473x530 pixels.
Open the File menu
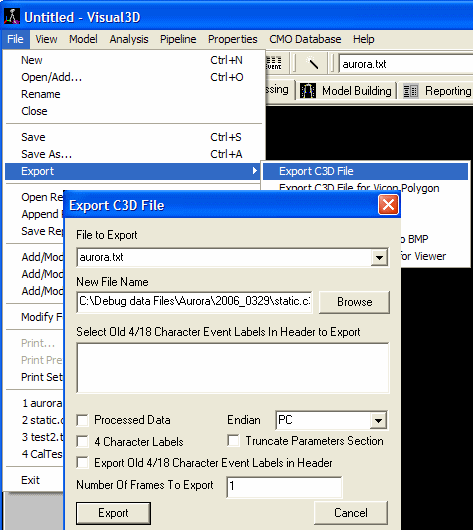click(15, 39)
